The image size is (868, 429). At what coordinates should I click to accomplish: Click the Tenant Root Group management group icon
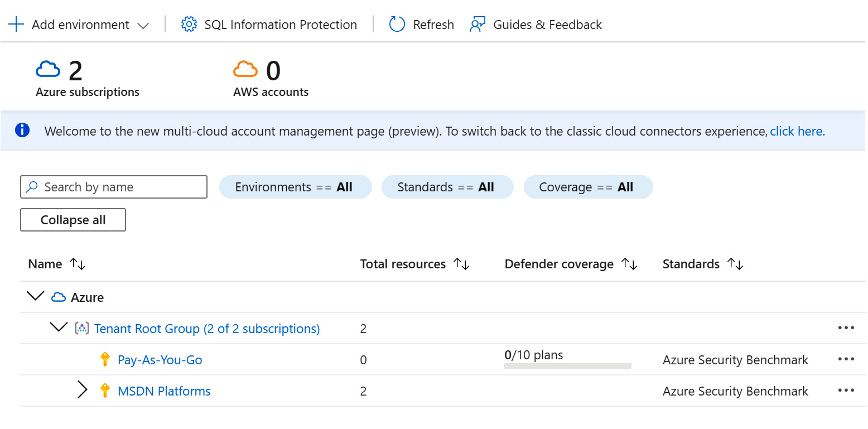point(82,329)
